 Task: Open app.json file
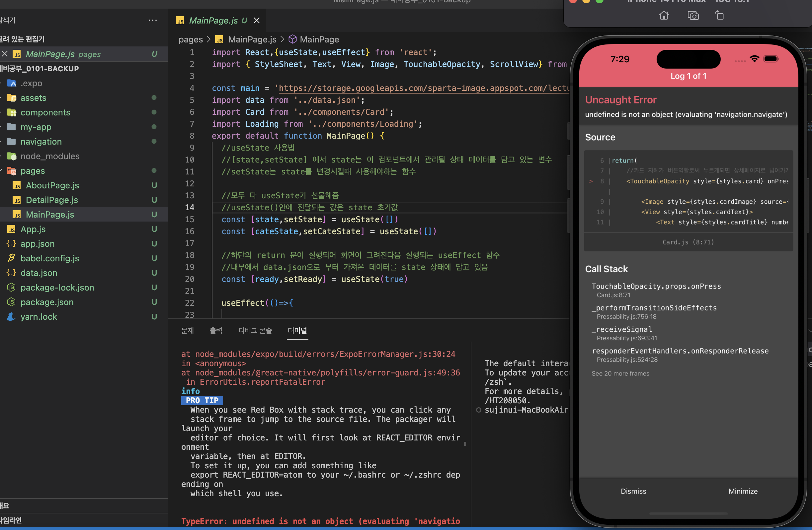38,244
